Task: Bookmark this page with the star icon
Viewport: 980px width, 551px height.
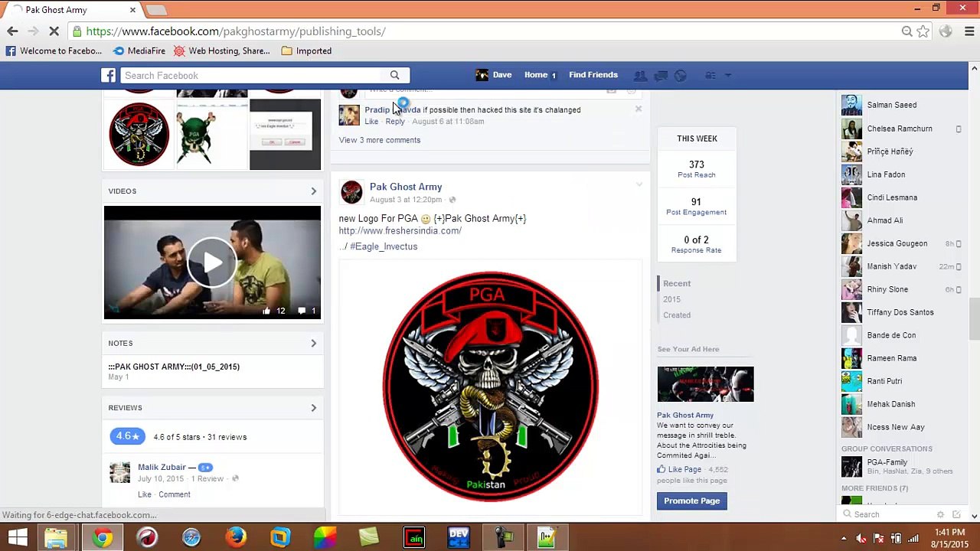Action: 923,31
